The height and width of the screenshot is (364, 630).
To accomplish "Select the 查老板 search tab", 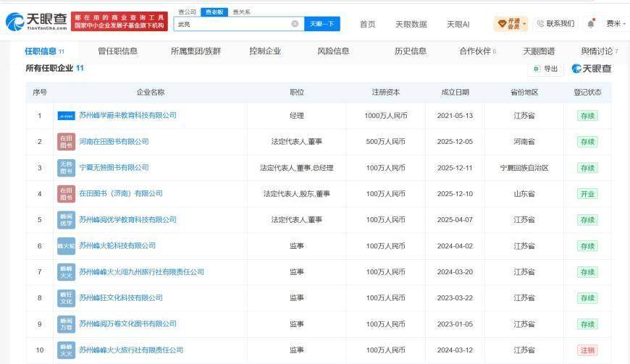I will [x=214, y=12].
